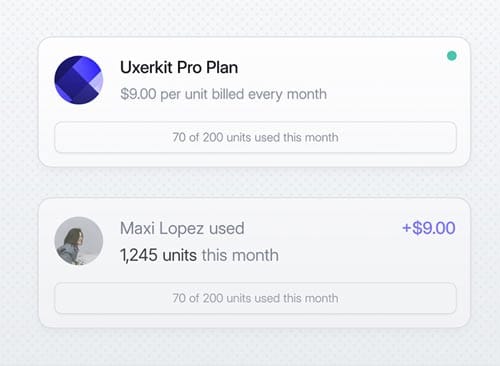Click the person's dark hair in the avatar
This screenshot has height=366, width=500.
[x=74, y=237]
